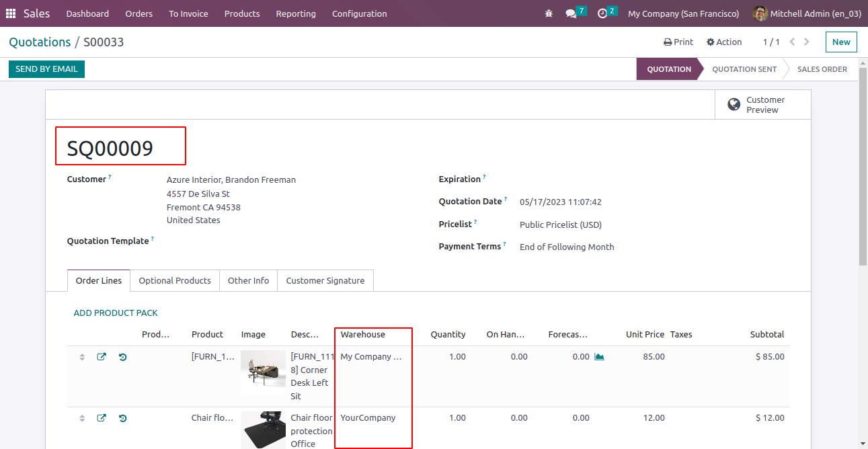Viewport: 868px width, 449px height.
Task: Click the Quantity column header
Action: 448,334
